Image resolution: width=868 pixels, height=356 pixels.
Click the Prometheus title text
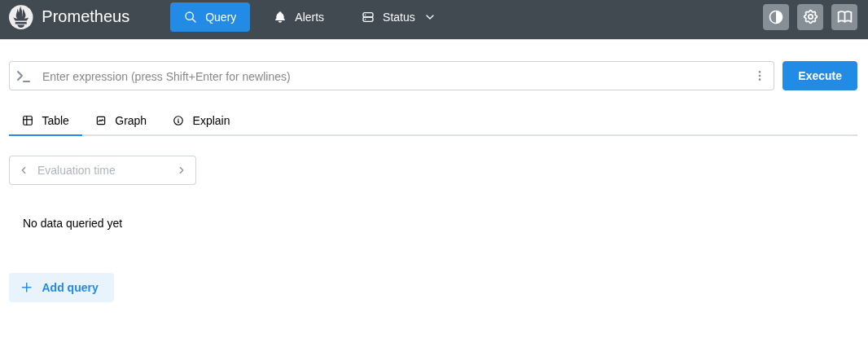tap(85, 16)
